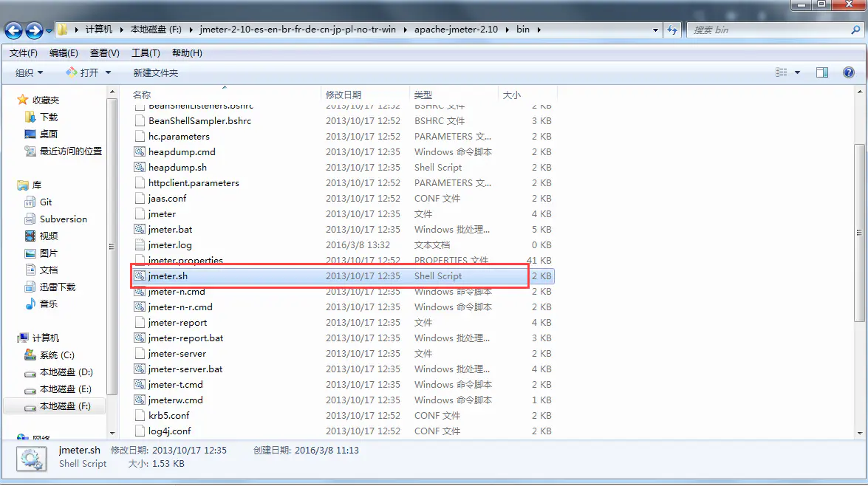Click the refresh button in address bar

coord(672,30)
